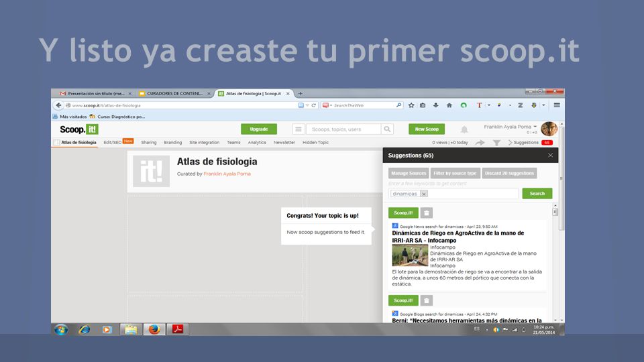Click the Dinámicas de Riego article thumbnail

coord(410,255)
